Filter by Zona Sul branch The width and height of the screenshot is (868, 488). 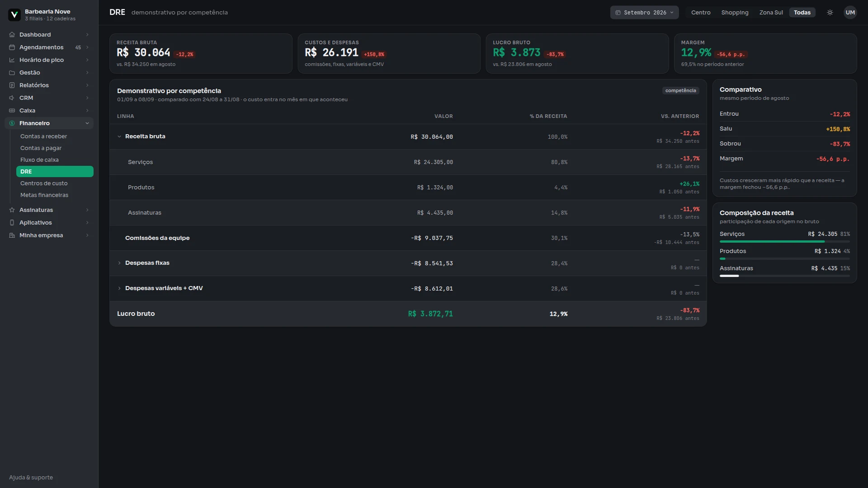click(771, 13)
